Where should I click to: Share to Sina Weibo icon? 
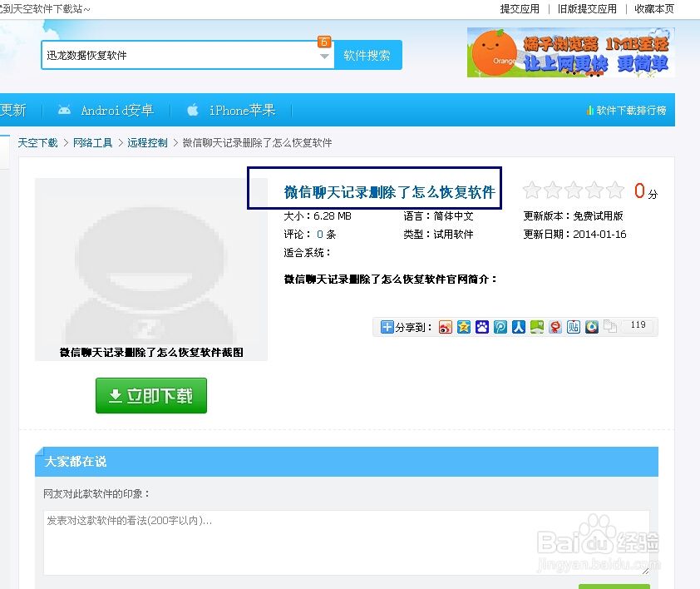pos(445,327)
